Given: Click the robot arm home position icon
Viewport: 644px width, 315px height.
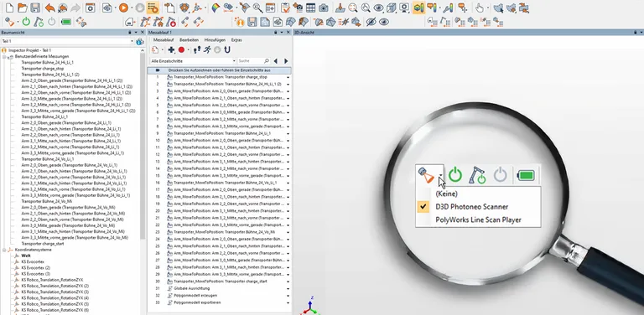Looking at the screenshot, I should click(158, 22).
